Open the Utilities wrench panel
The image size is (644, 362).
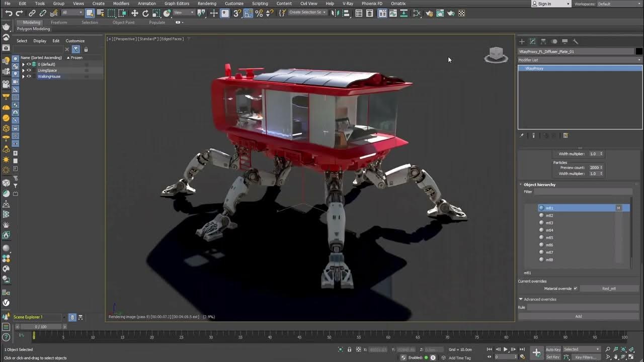tap(576, 42)
